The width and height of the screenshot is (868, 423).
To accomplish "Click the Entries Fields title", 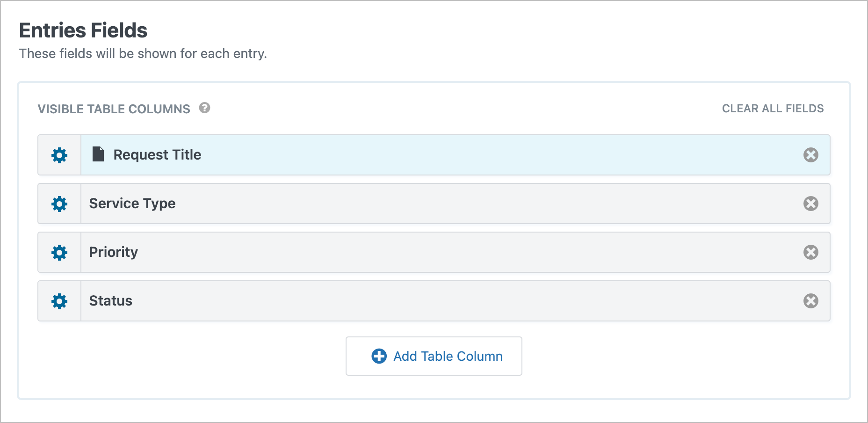I will pyautogui.click(x=83, y=30).
